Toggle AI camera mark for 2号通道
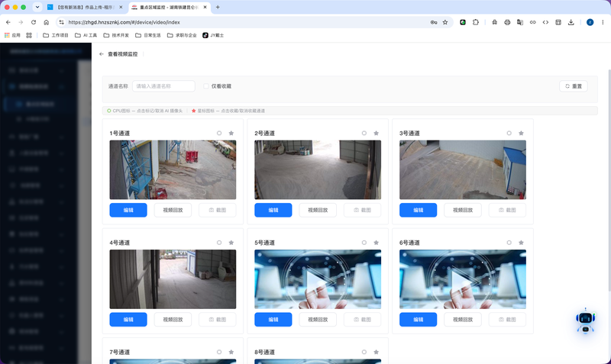The height and width of the screenshot is (364, 611). pyautogui.click(x=364, y=133)
